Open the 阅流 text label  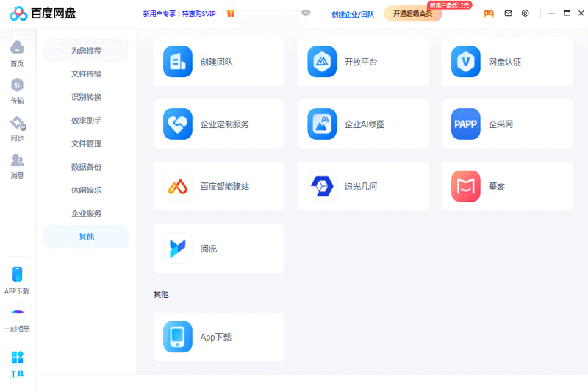(209, 249)
